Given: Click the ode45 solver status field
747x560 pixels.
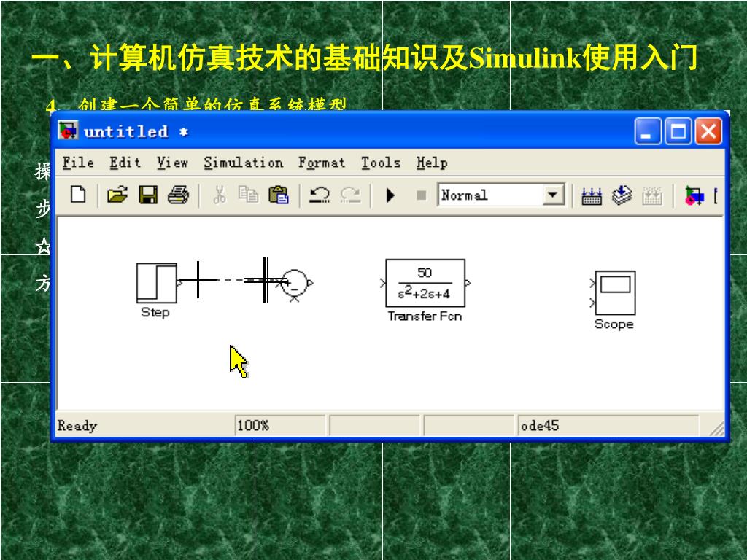Looking at the screenshot, I should [x=608, y=425].
